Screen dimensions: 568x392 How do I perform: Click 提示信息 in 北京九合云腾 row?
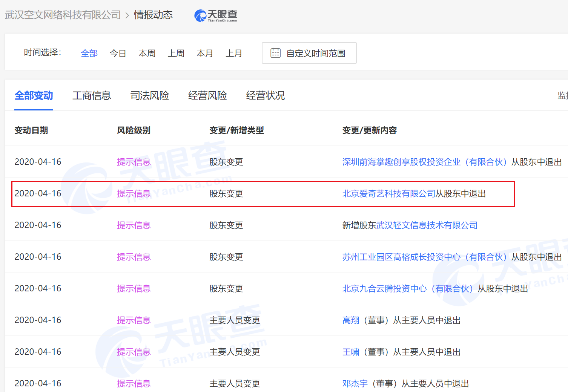point(134,289)
